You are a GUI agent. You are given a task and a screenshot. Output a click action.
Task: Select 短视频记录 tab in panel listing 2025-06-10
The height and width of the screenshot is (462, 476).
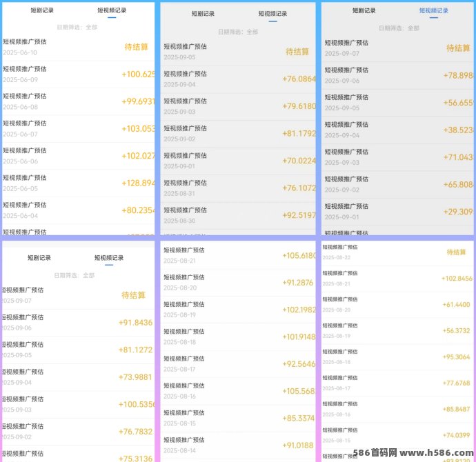coord(112,10)
